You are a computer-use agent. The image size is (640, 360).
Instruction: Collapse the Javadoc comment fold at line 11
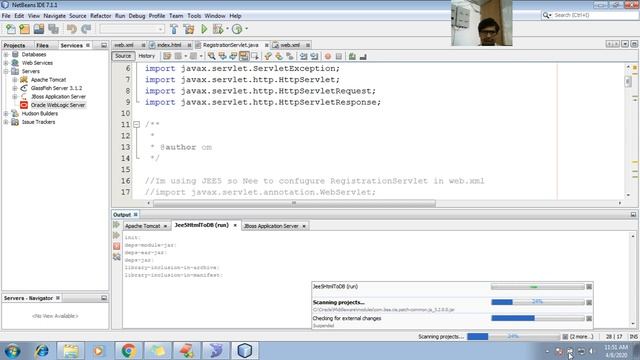[x=137, y=124]
